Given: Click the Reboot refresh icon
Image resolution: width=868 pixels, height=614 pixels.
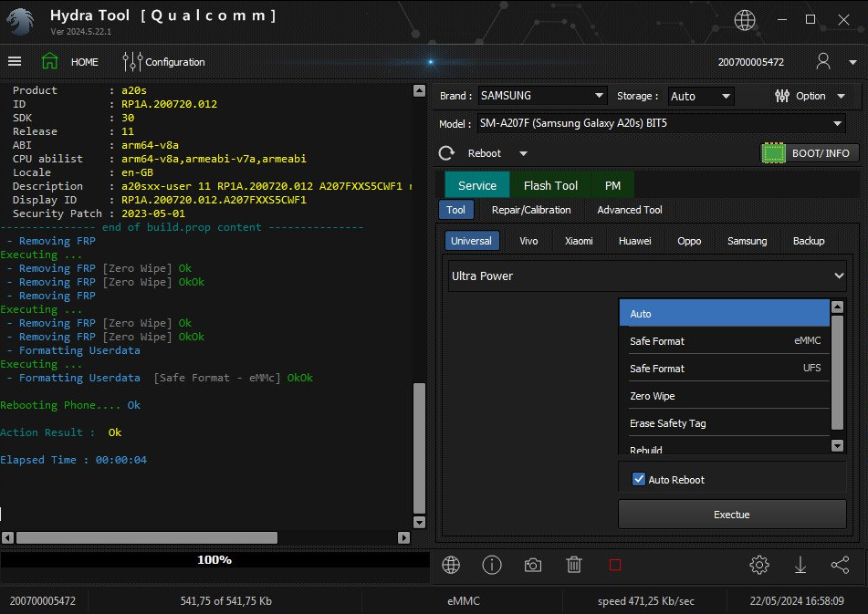Looking at the screenshot, I should point(446,153).
